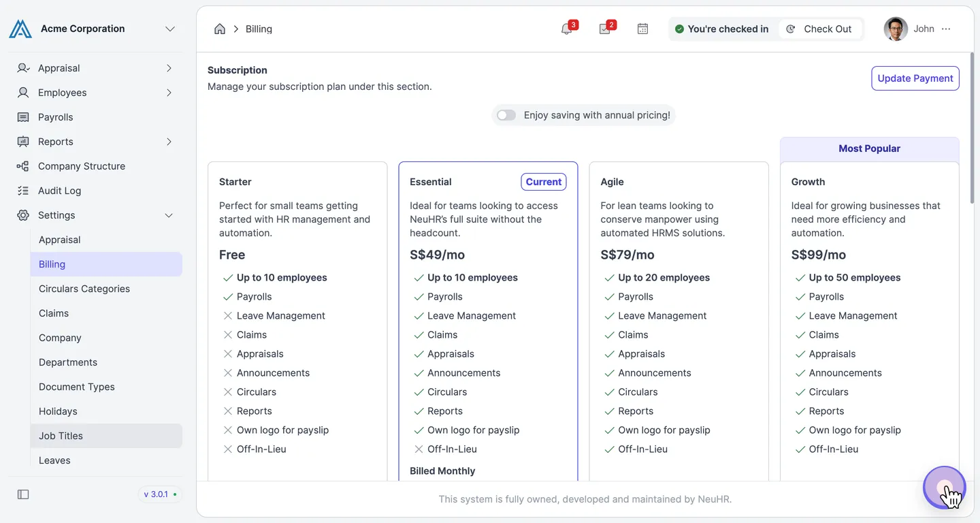The width and height of the screenshot is (980, 523).
Task: Open Circulars Categories settings
Action: [x=106, y=289]
